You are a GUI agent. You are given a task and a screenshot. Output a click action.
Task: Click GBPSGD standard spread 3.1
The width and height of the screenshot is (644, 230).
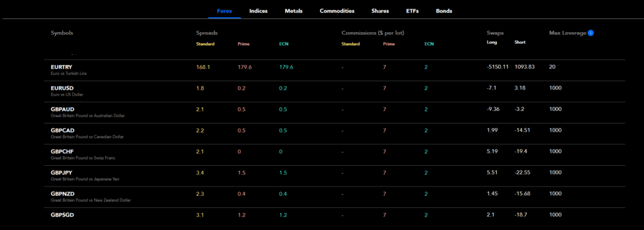pos(200,215)
